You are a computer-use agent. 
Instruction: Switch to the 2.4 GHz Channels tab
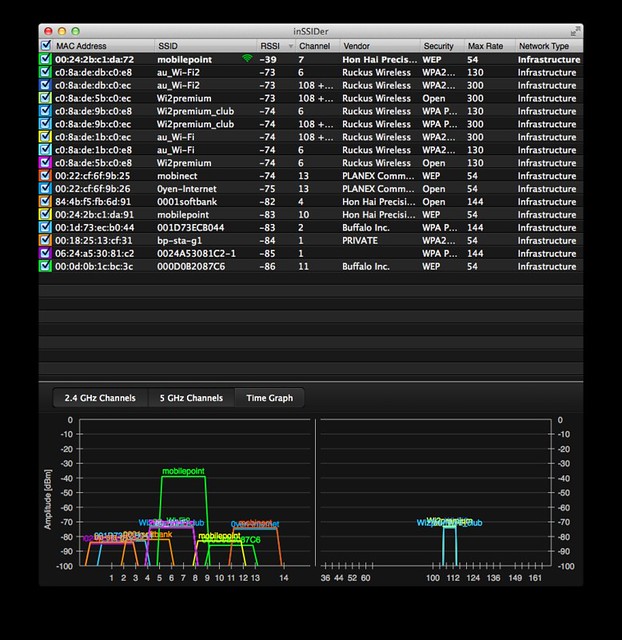click(x=100, y=398)
